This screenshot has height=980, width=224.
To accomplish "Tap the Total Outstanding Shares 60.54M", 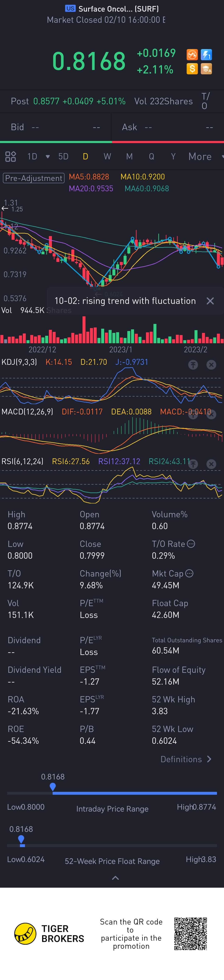I will coord(165,651).
